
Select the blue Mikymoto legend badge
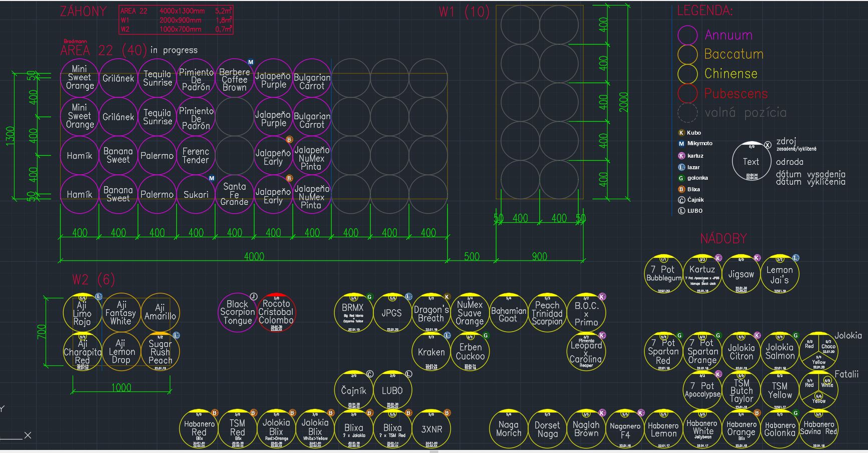[x=681, y=144]
